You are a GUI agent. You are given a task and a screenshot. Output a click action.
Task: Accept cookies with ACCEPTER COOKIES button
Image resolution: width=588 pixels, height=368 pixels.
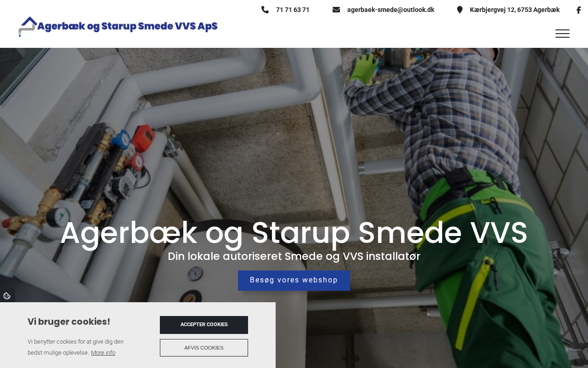click(x=204, y=325)
